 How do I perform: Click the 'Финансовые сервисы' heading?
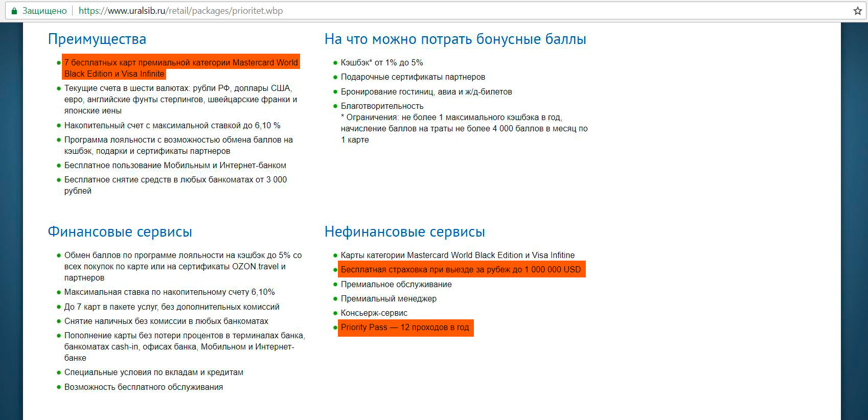[120, 232]
